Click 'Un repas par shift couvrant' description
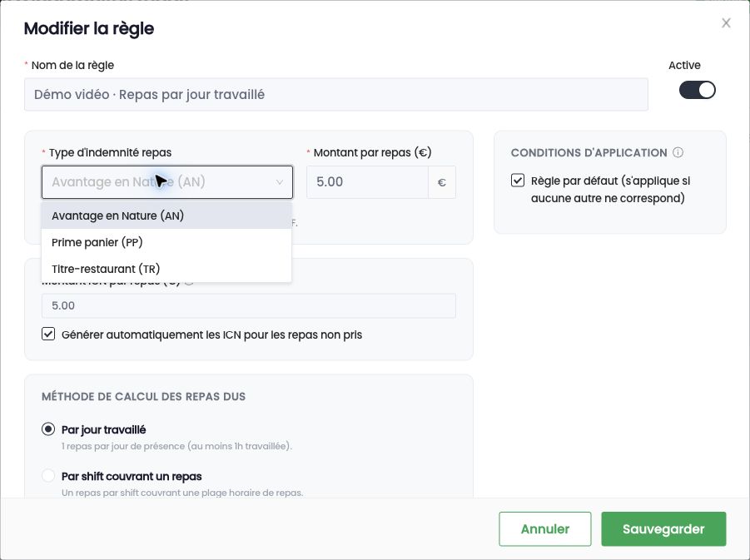This screenshot has width=750, height=560. click(x=182, y=493)
